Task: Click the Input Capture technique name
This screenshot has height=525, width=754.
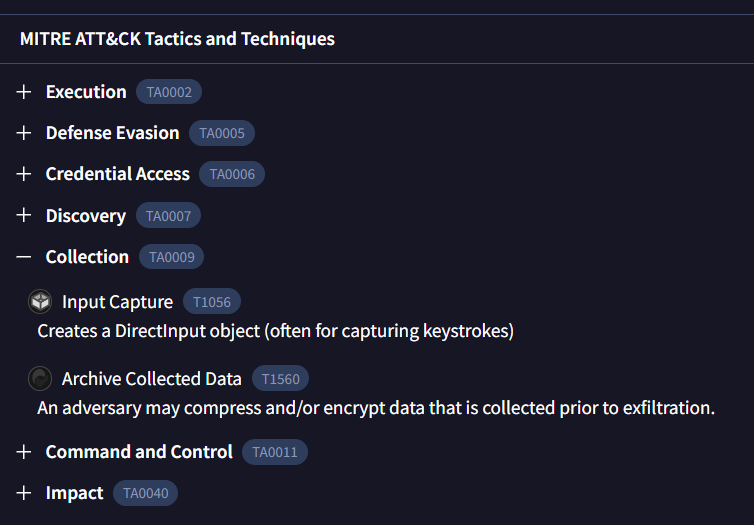Action: pos(117,302)
